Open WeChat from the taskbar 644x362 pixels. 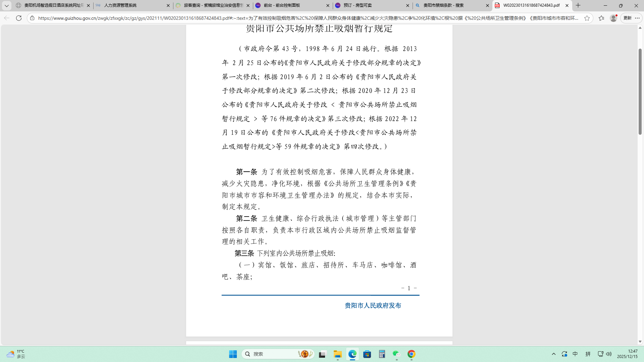tap(396, 354)
